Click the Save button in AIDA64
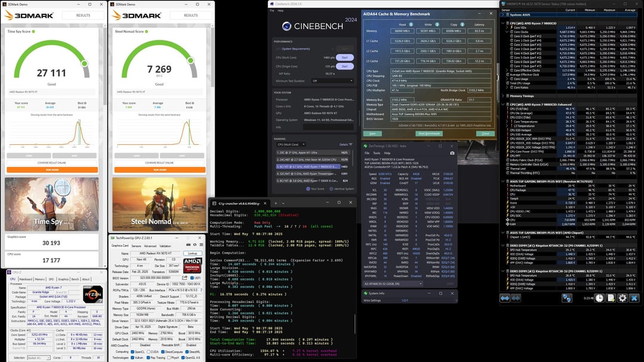The height and width of the screenshot is (362, 644). tap(372, 134)
